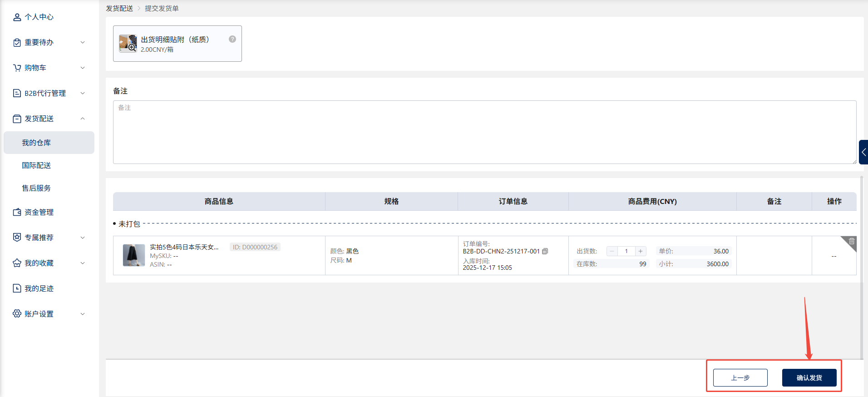Click the 单价 value 36.00

click(x=721, y=251)
